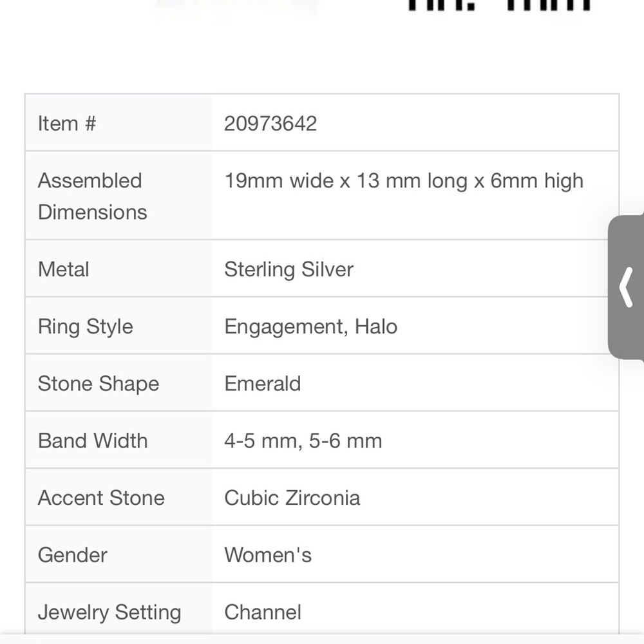The height and width of the screenshot is (644, 644).
Task: Select item number 20973642
Action: pyautogui.click(x=270, y=123)
